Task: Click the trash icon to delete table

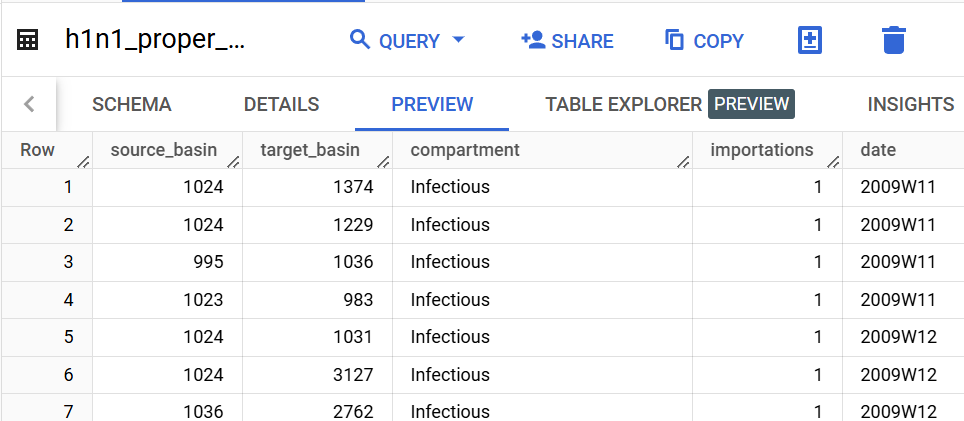Action: (893, 40)
